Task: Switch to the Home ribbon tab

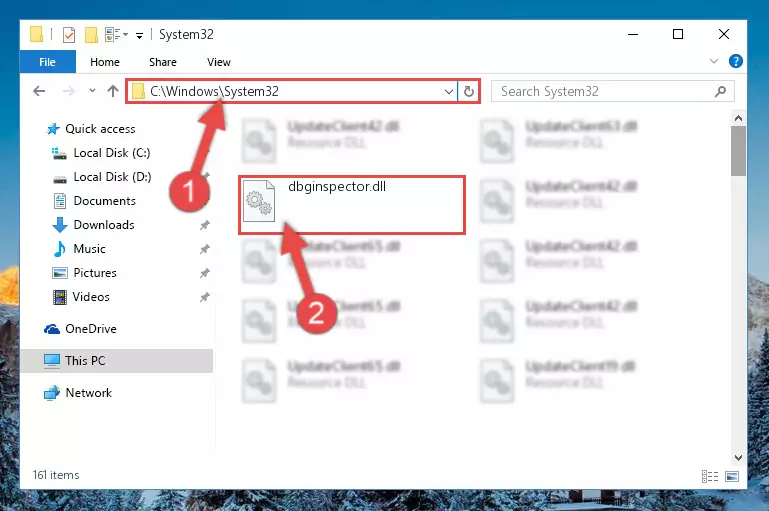Action: tap(105, 62)
